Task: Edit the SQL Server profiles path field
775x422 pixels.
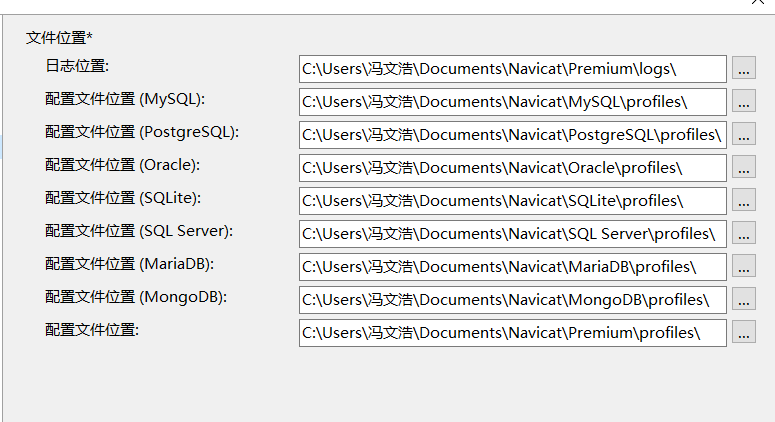Action: (513, 234)
